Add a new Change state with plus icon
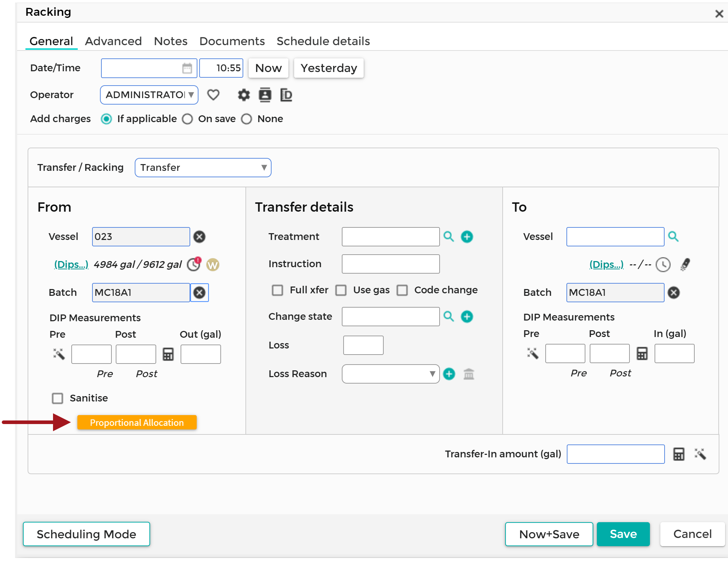This screenshot has width=728, height=563. click(x=467, y=317)
